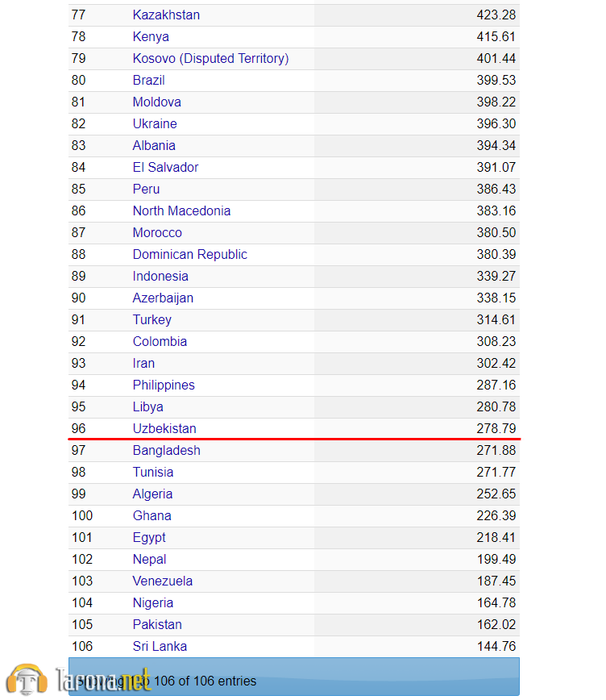The image size is (606, 700).
Task: Open the Kenya country link
Action: pyautogui.click(x=151, y=36)
